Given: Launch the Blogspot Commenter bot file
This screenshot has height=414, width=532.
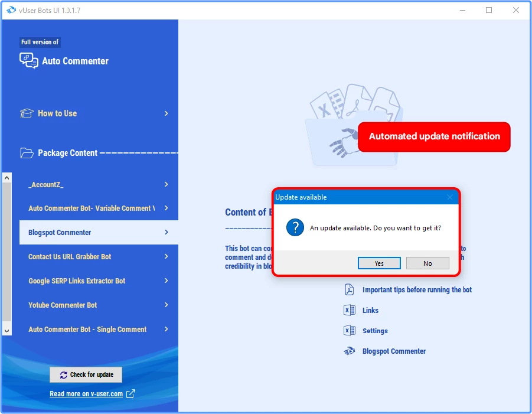Looking at the screenshot, I should (394, 351).
